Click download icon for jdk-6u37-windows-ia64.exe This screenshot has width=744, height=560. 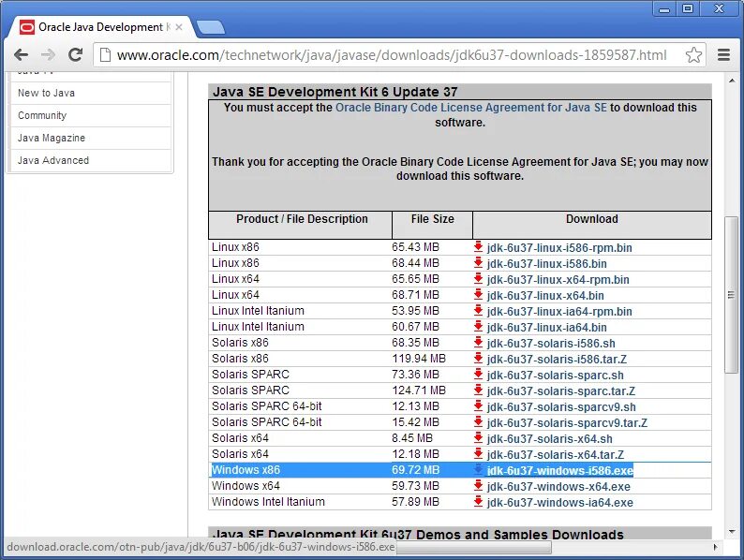click(x=478, y=502)
